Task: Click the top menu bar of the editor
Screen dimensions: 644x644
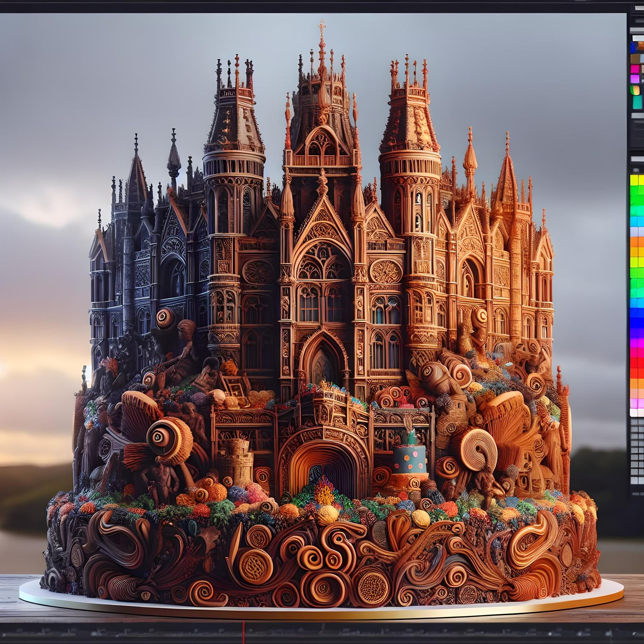Action: click(322, 5)
